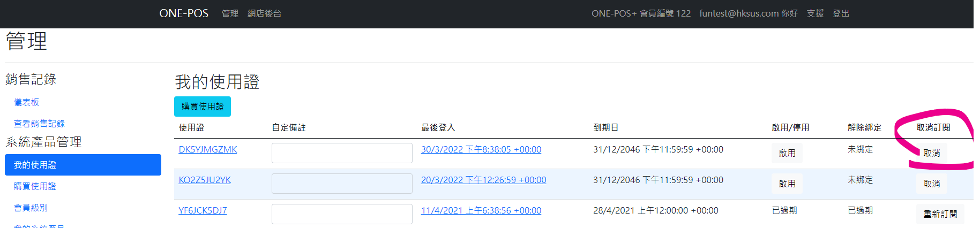Click 啟用 button for DK5YJMGZMK
The height and width of the screenshot is (228, 980).
[x=787, y=153]
